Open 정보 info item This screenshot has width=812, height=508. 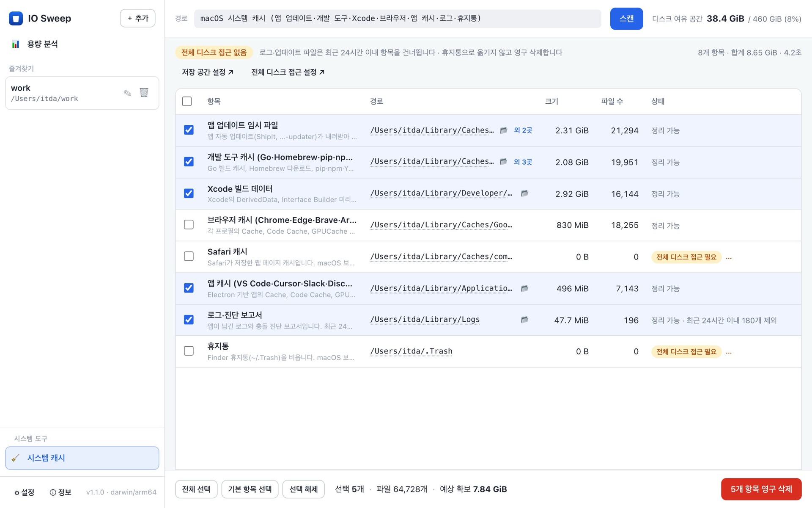(x=60, y=492)
